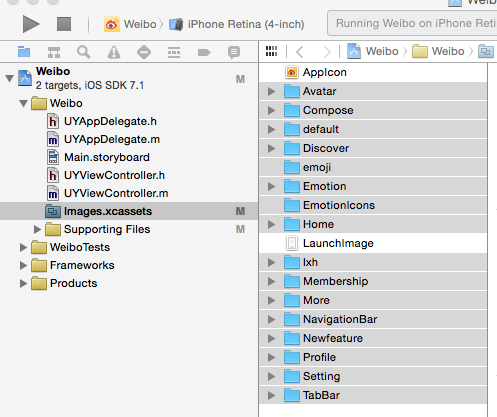The height and width of the screenshot is (417, 497).
Task: Expand the Compose asset folder
Action: pos(272,110)
